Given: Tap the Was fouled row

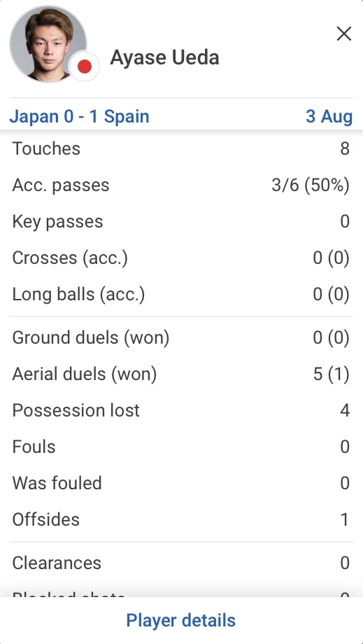Looking at the screenshot, I should click(181, 483).
